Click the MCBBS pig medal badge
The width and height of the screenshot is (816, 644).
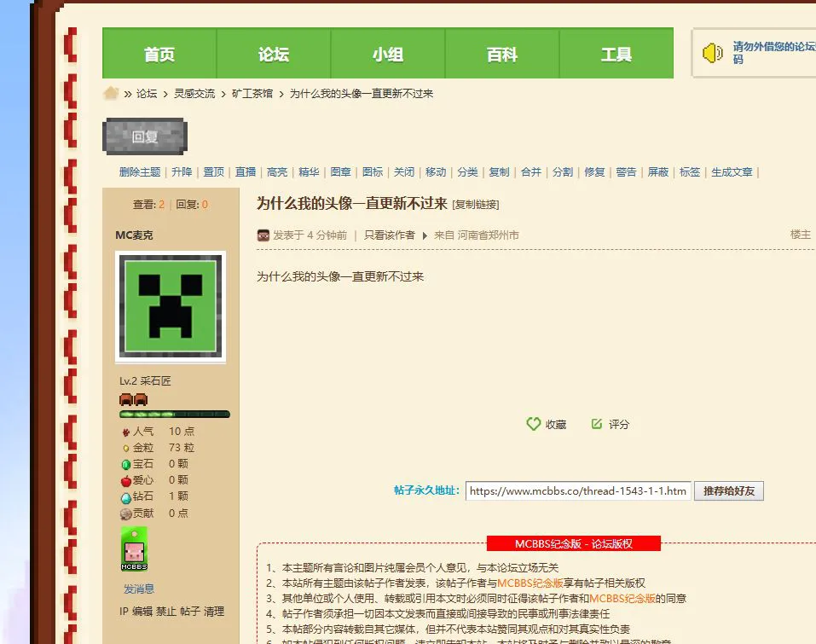134,548
